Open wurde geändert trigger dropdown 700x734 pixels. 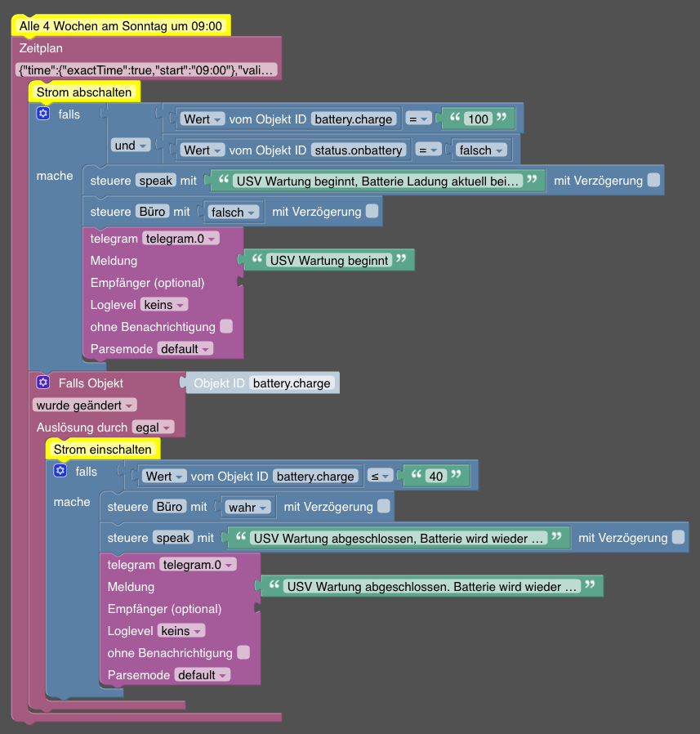(85, 405)
